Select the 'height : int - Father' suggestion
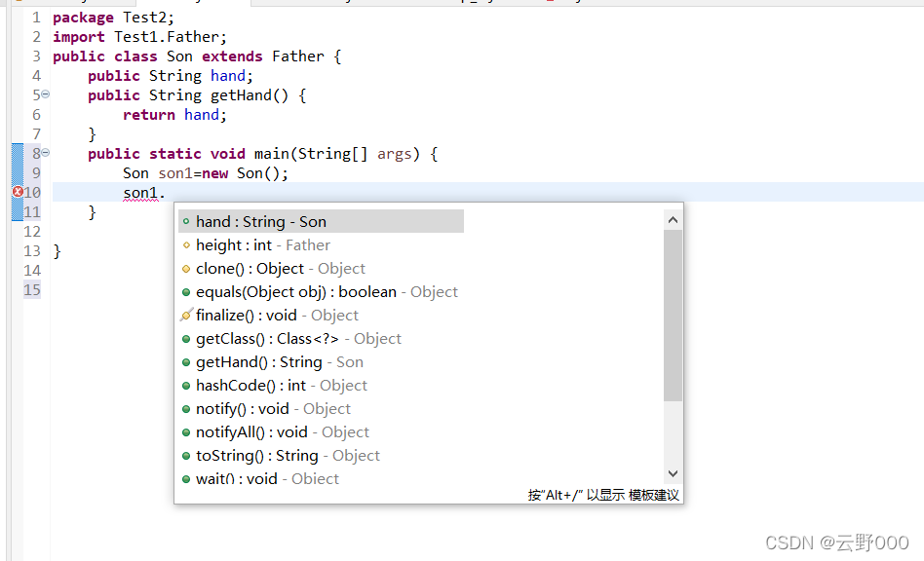This screenshot has width=924, height=561. tap(263, 244)
